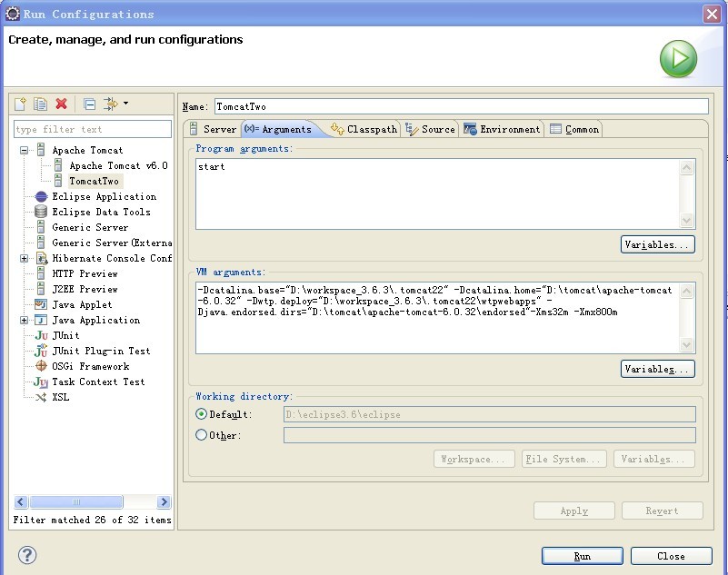This screenshot has width=728, height=575.
Task: Open the Common tab
Action: point(574,129)
